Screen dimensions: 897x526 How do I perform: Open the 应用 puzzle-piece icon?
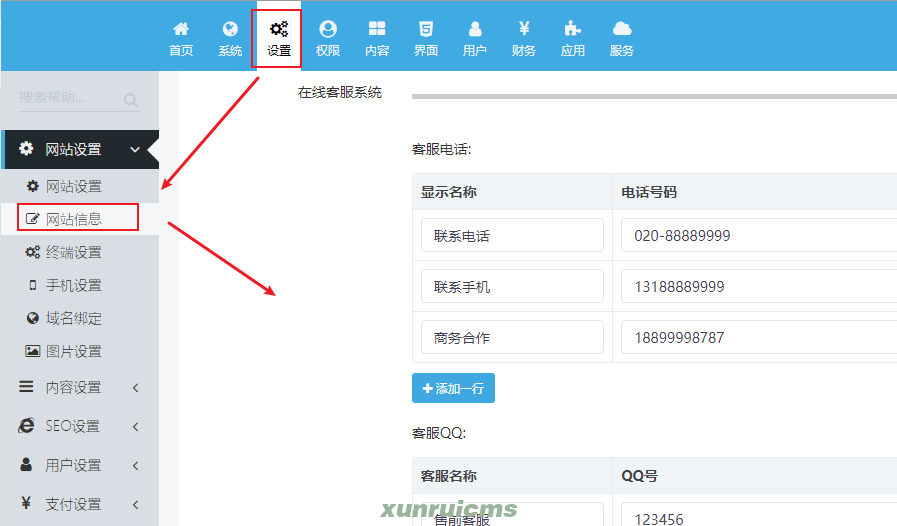[x=573, y=29]
